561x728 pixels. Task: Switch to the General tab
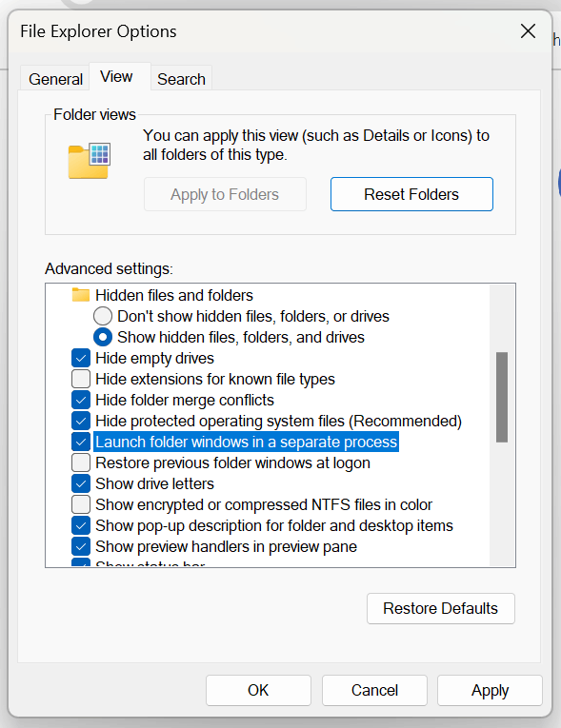pos(55,79)
